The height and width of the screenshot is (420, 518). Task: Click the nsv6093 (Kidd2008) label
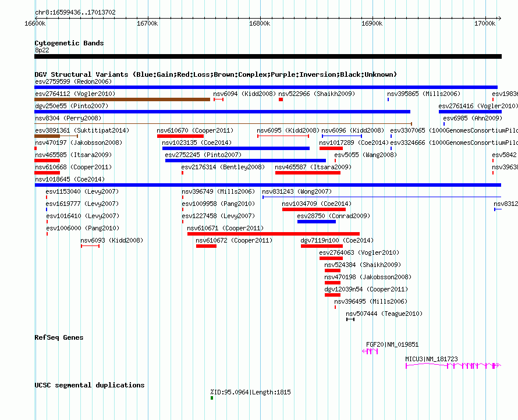112,240
